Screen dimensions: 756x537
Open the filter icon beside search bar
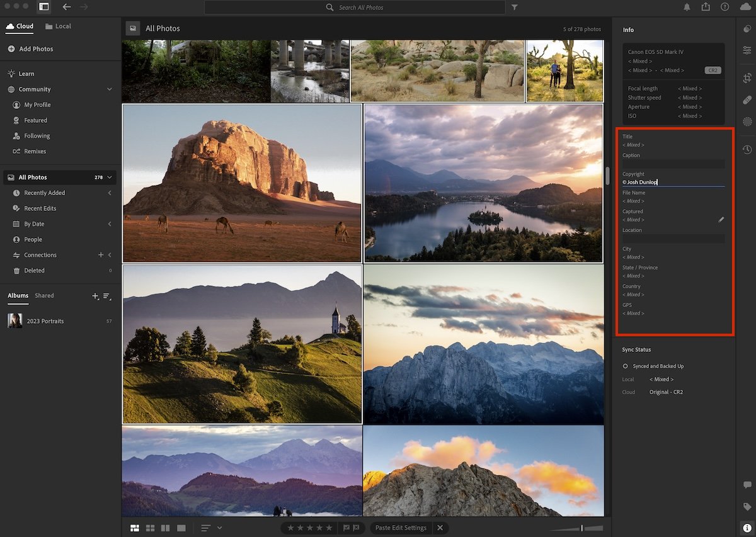click(514, 7)
